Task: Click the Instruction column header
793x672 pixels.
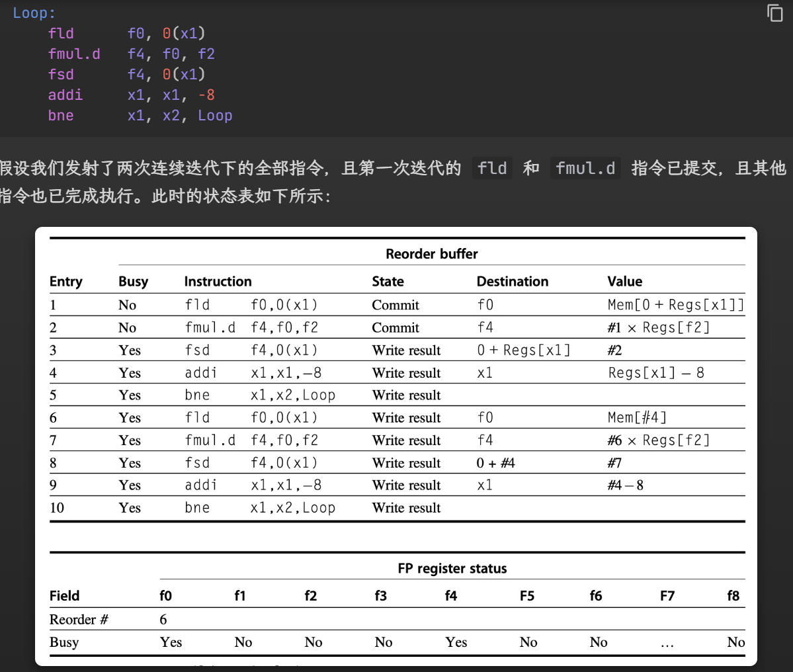Action: [x=218, y=281]
